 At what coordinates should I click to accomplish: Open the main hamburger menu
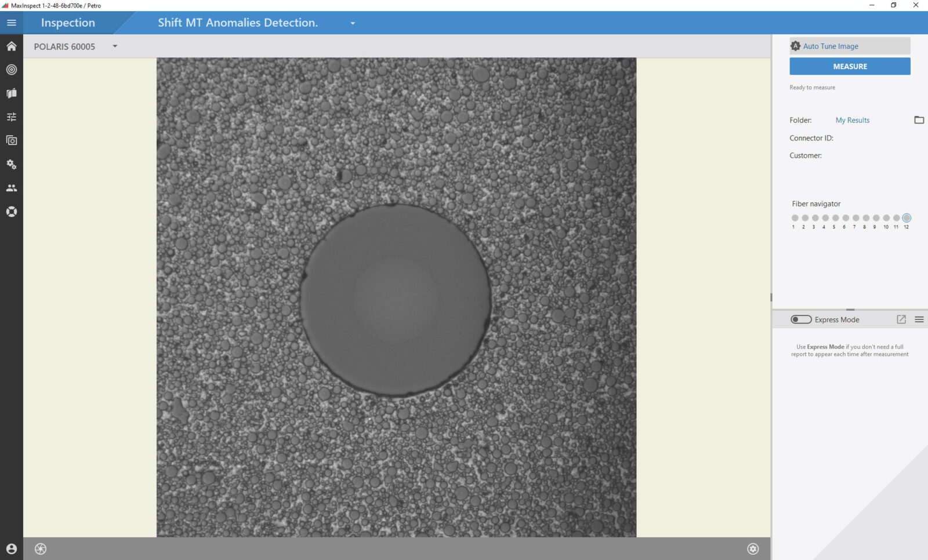pyautogui.click(x=11, y=23)
